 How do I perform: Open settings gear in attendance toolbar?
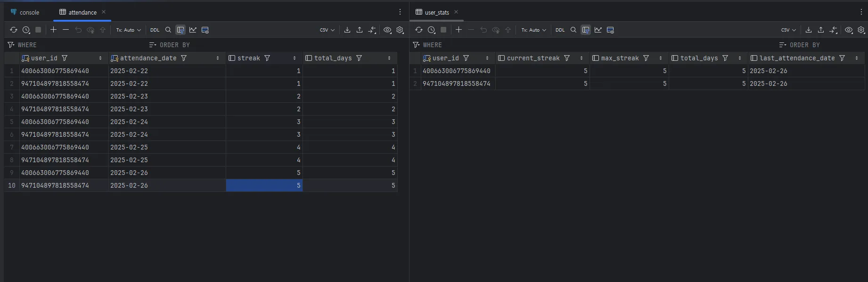(x=400, y=30)
